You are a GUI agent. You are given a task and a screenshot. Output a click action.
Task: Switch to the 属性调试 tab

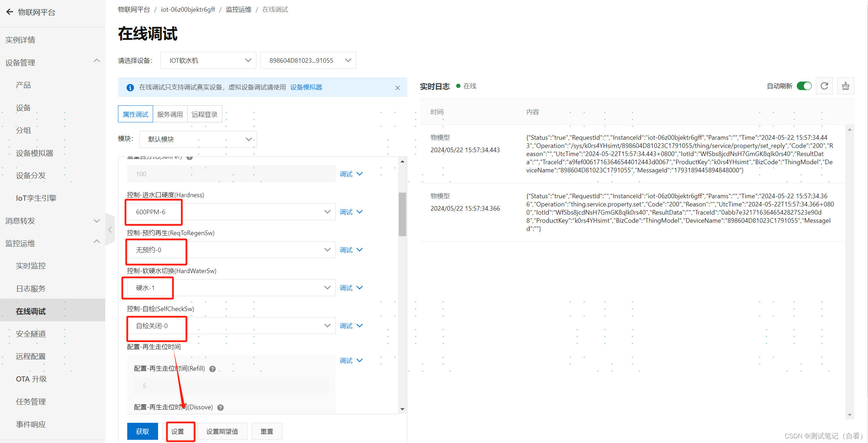(135, 114)
